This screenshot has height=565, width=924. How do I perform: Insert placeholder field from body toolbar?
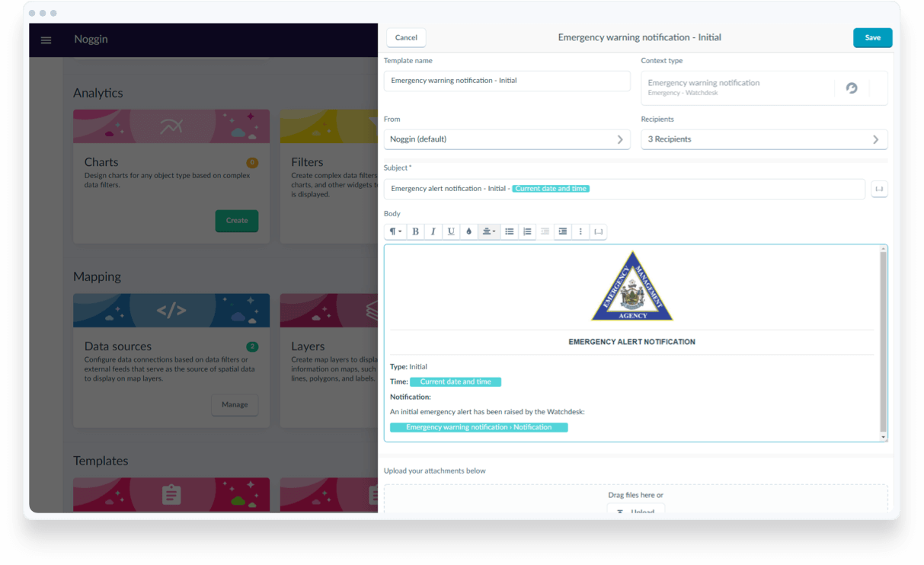(598, 231)
